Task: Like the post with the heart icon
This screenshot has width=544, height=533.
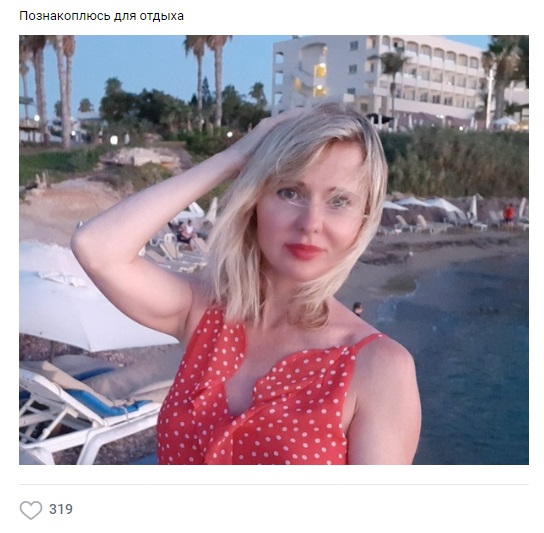Action: [x=31, y=509]
